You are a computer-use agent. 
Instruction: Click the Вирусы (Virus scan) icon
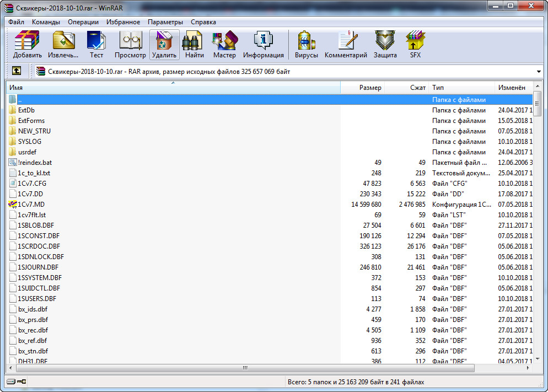(x=306, y=44)
